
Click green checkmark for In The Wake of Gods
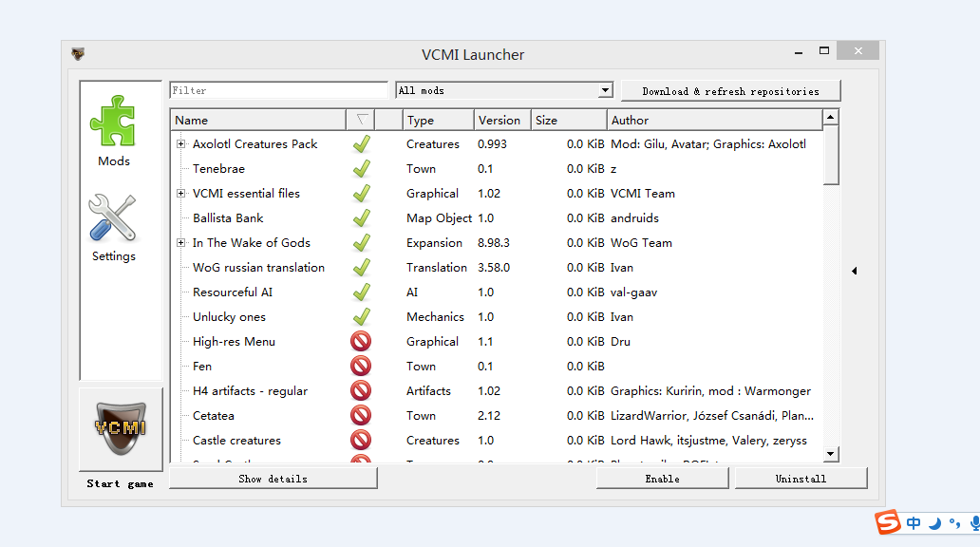coord(361,243)
